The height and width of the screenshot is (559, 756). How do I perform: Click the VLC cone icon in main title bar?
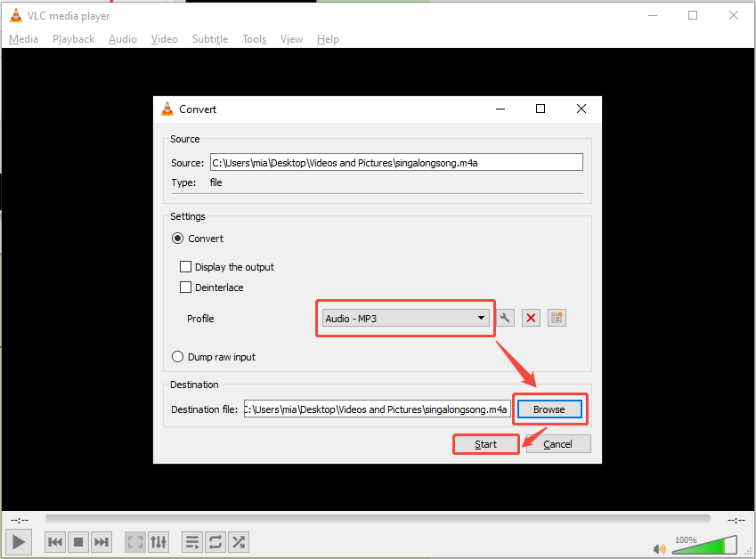(x=16, y=15)
